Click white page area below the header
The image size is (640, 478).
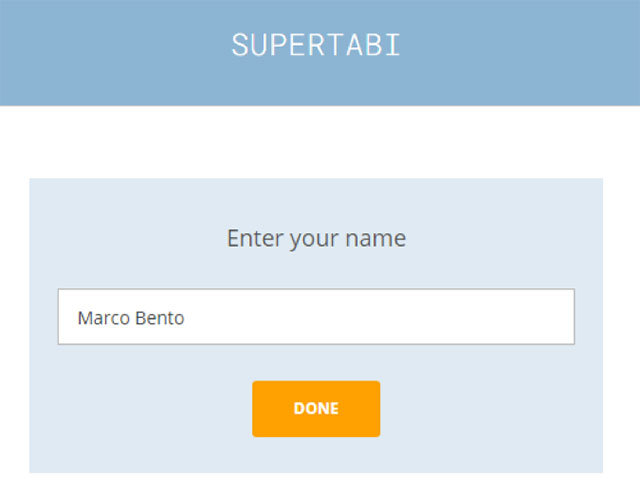316,142
